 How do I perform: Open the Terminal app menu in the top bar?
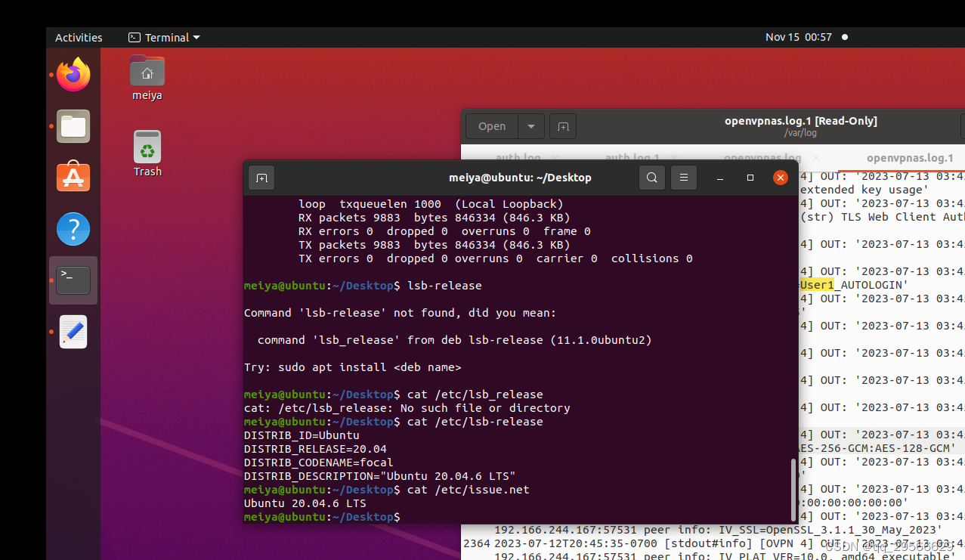164,37
